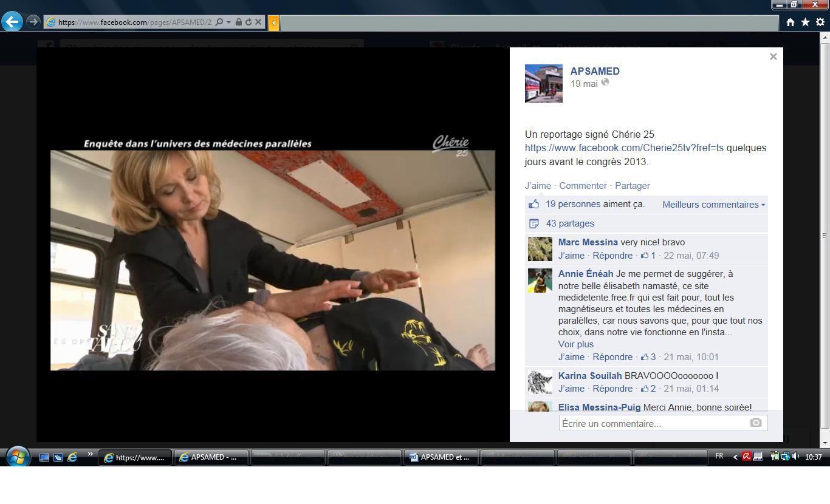Open the browser Tools gear icon

pos(820,22)
